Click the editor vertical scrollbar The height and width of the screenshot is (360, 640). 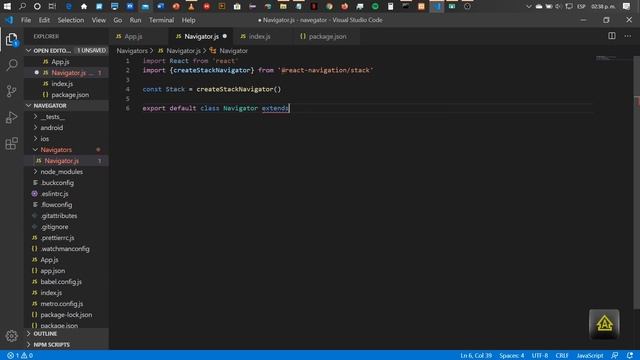pyautogui.click(x=636, y=182)
